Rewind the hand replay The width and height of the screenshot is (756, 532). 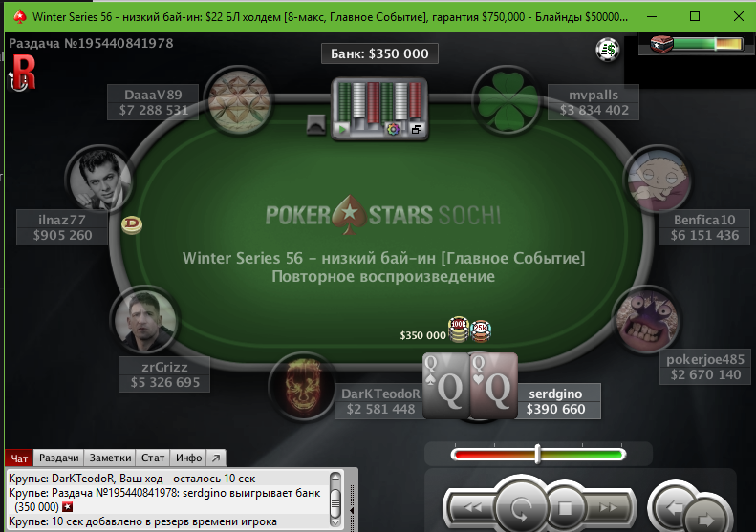point(472,507)
